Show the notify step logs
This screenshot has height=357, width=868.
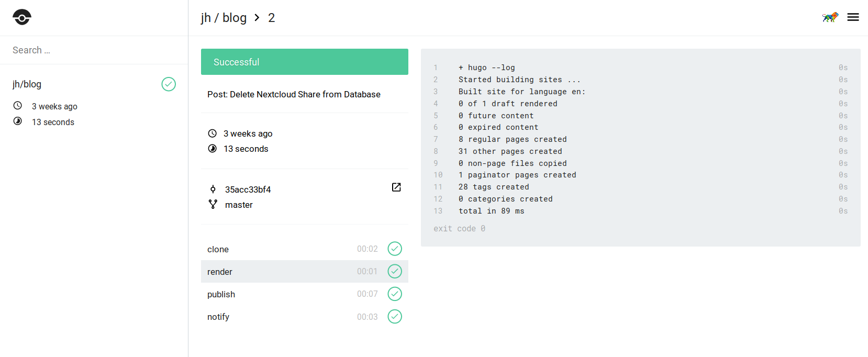(218, 317)
